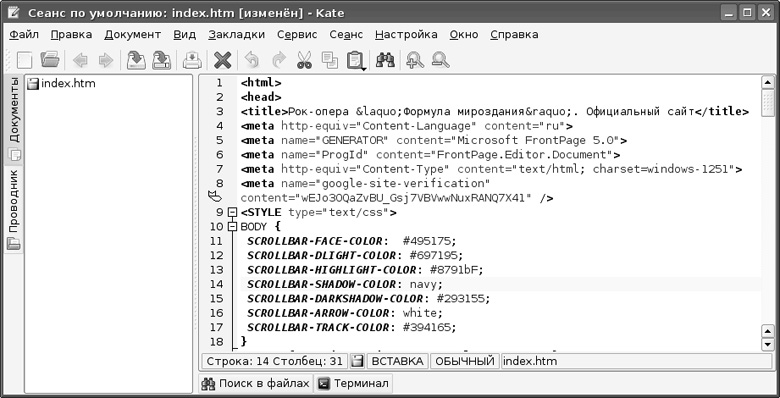This screenshot has width=780, height=398.
Task: Save the document using the Save icon
Action: tap(136, 60)
